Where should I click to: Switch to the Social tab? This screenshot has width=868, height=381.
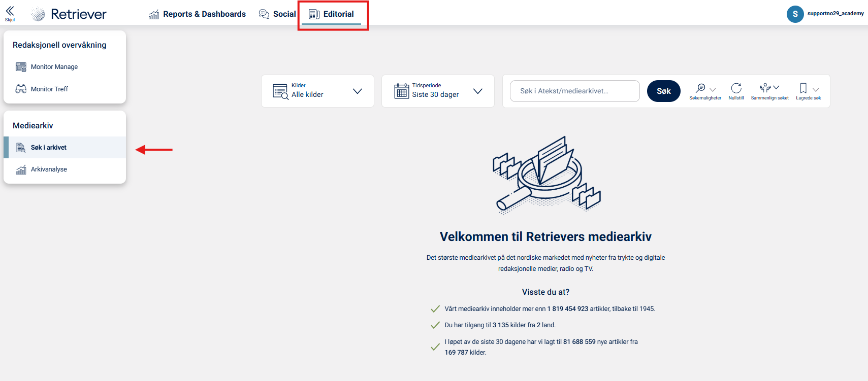277,14
